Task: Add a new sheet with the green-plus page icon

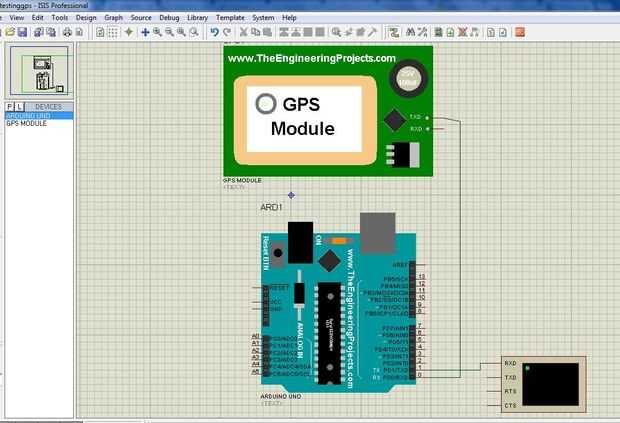Action: [450, 32]
